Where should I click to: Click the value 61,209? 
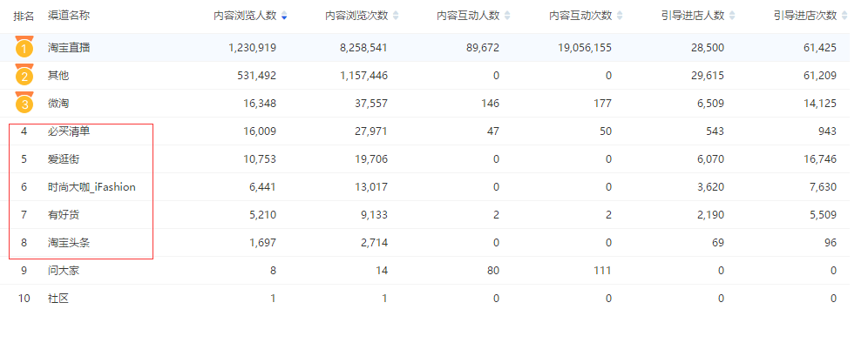coord(820,76)
